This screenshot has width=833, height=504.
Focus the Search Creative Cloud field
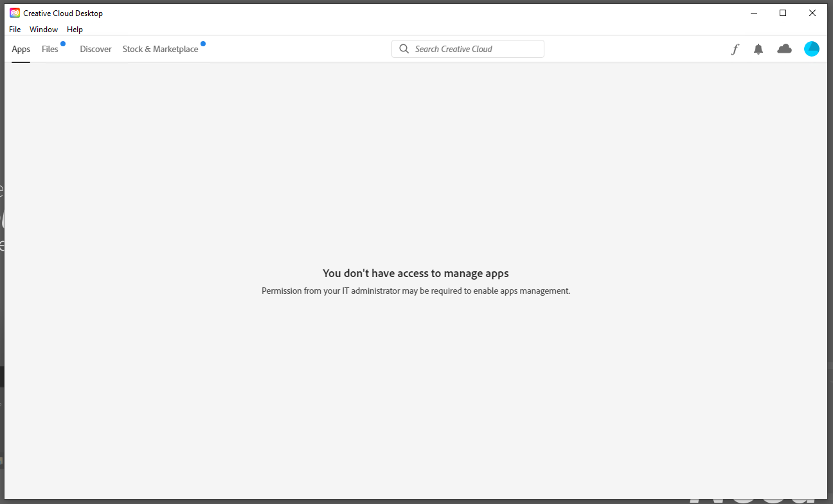click(468, 49)
